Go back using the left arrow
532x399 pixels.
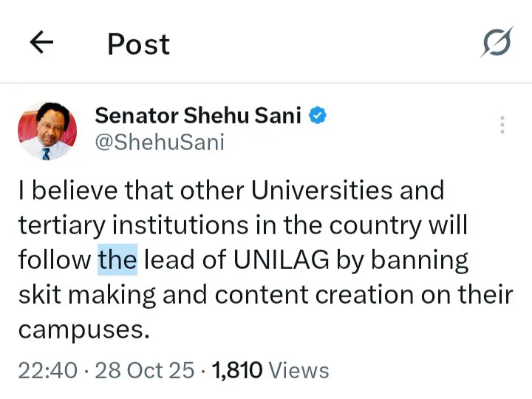[x=41, y=44]
